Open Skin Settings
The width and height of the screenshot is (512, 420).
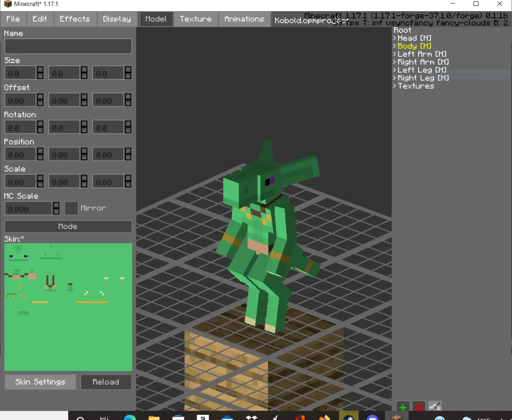click(x=41, y=382)
